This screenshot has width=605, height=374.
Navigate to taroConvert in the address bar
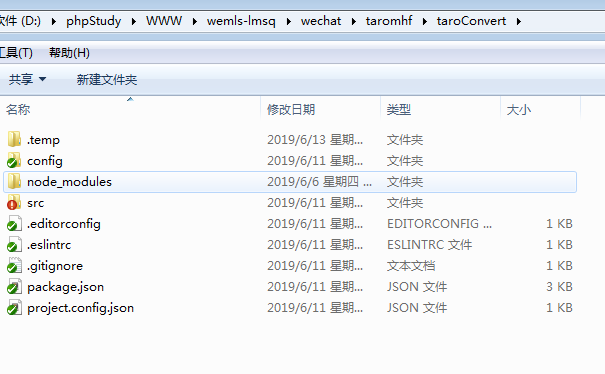coord(471,21)
